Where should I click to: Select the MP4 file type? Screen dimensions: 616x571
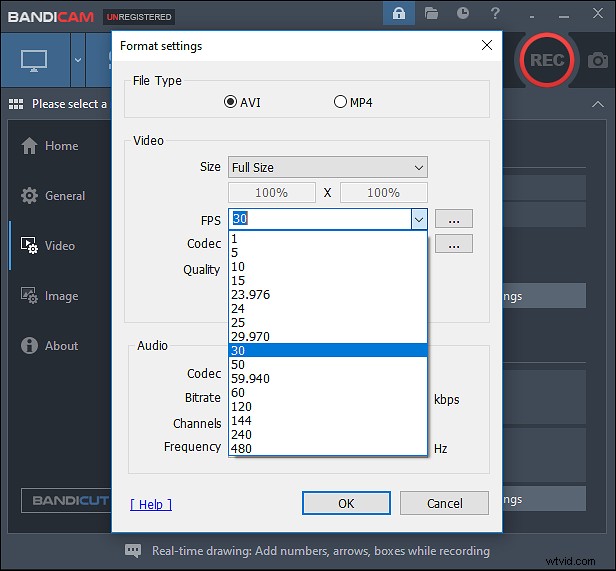pos(340,102)
